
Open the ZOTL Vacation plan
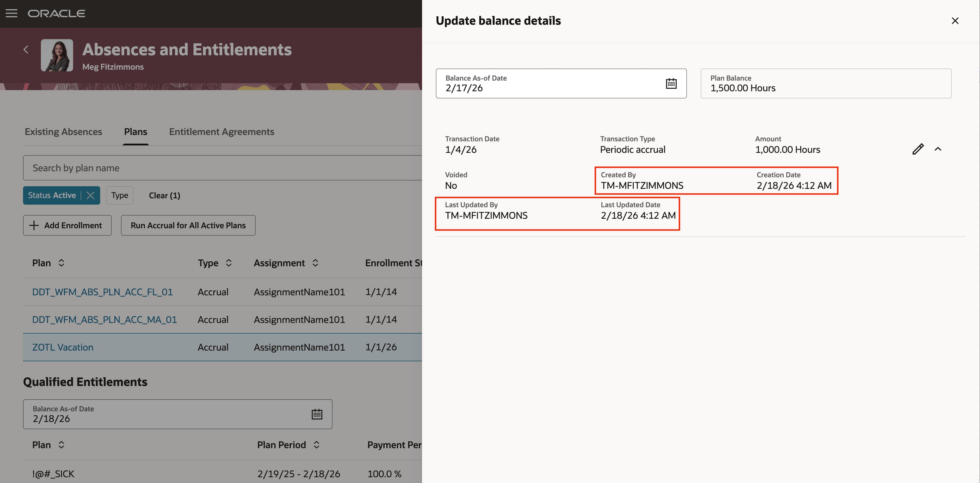pos(62,347)
